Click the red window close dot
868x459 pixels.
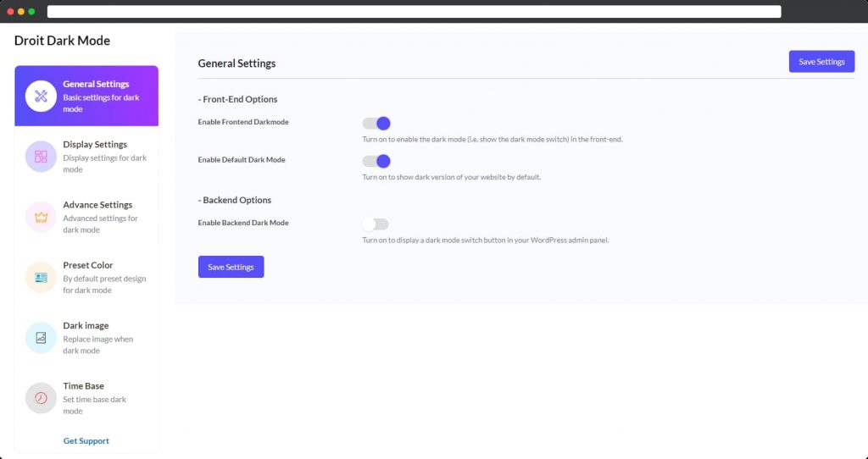click(x=10, y=12)
